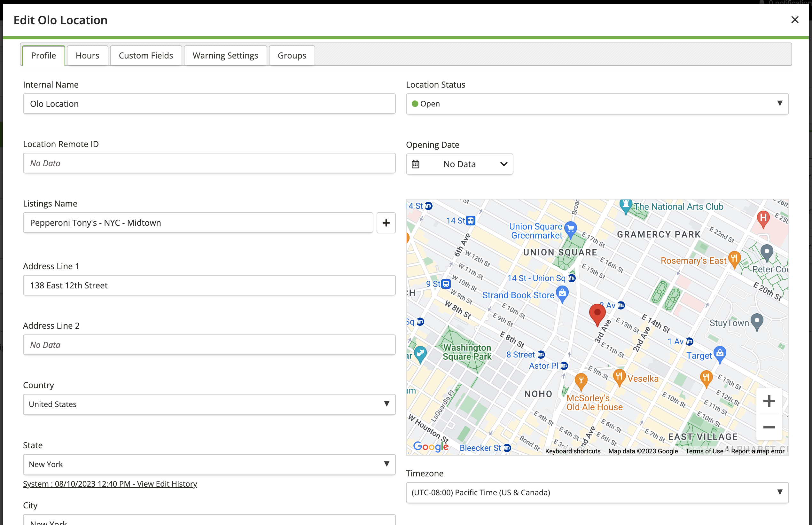This screenshot has width=812, height=525.
Task: Click McSorley's Old Ale House marker
Action: tap(581, 382)
